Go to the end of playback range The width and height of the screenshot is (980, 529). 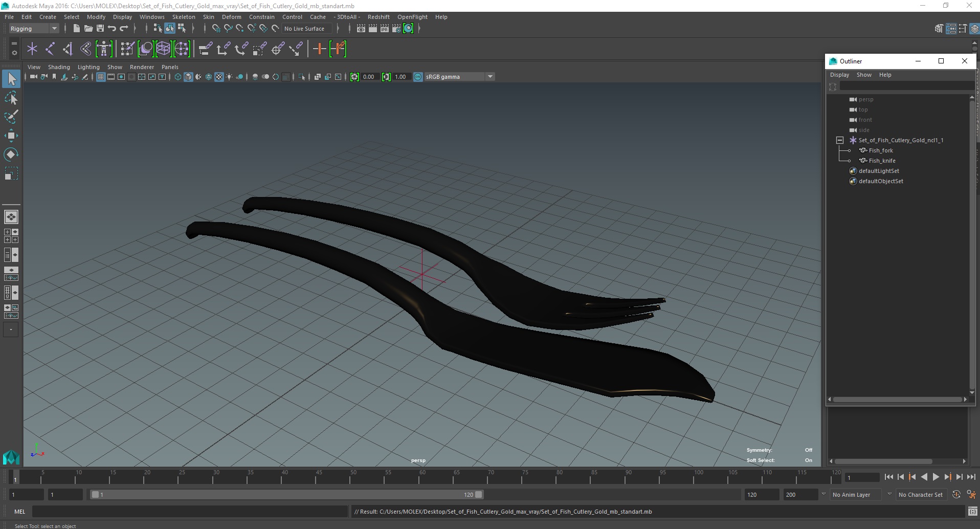971,477
